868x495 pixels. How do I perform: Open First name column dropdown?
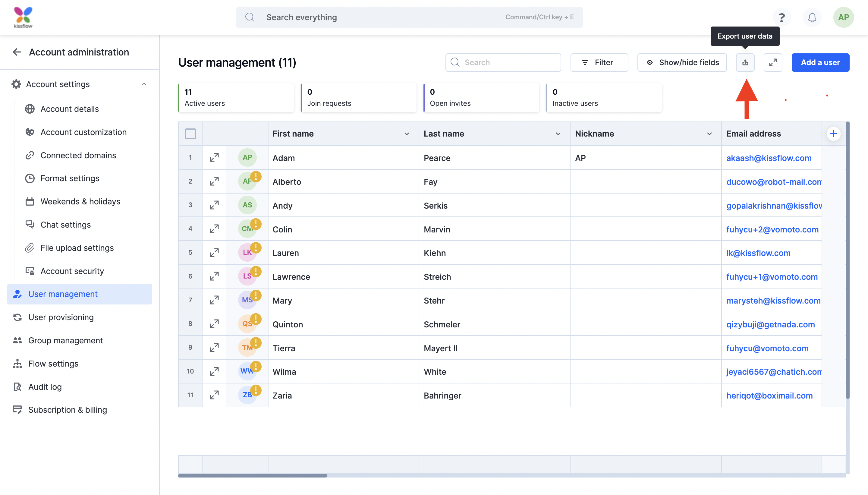coord(407,134)
